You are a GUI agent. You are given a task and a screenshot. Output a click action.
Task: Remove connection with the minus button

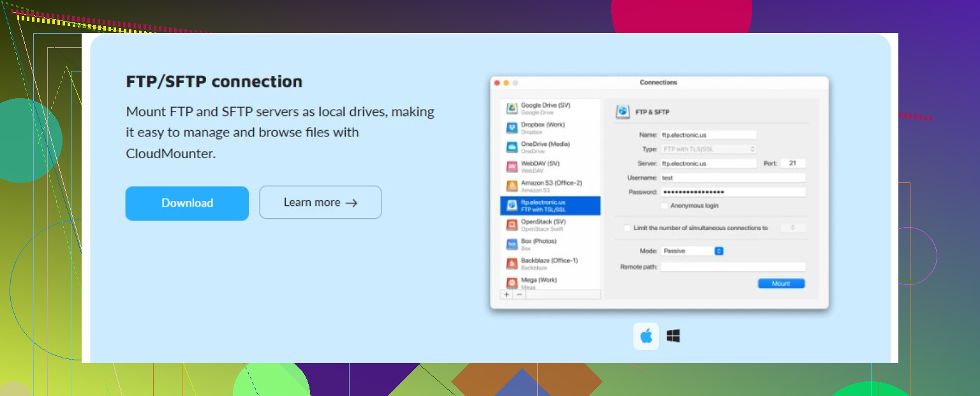pyautogui.click(x=519, y=295)
